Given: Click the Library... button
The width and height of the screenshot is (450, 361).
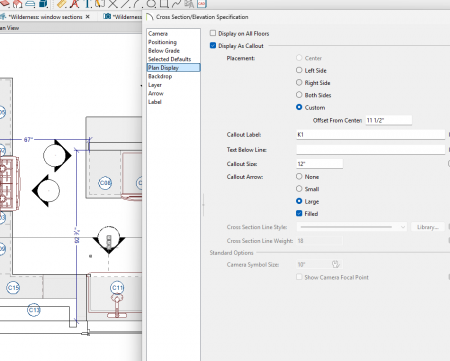Looking at the screenshot, I should 428,227.
